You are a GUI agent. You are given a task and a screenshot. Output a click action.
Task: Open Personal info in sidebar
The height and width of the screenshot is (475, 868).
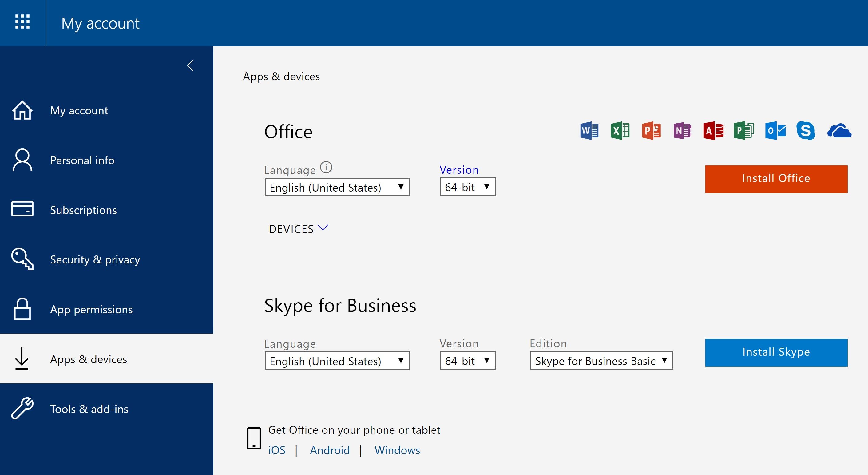tap(106, 160)
